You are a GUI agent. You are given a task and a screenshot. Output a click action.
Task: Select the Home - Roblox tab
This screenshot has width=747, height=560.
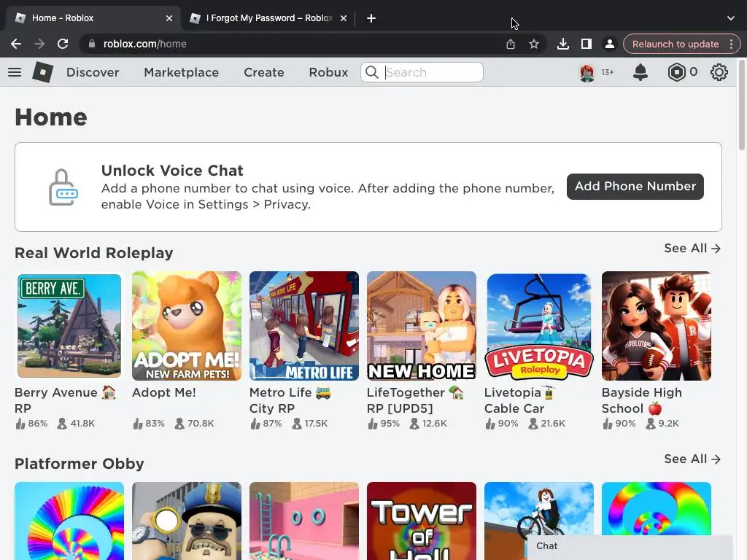tap(93, 18)
